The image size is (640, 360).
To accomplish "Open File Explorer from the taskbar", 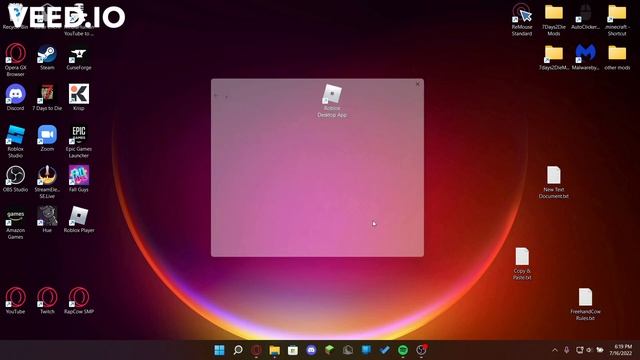I will pyautogui.click(x=275, y=350).
